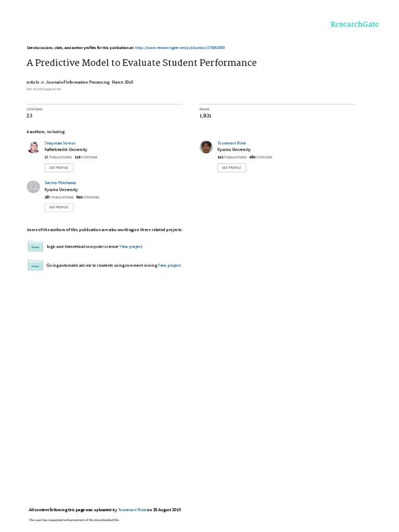
Task: Open the Tsunenori Mine author name link
Action: 231,143
